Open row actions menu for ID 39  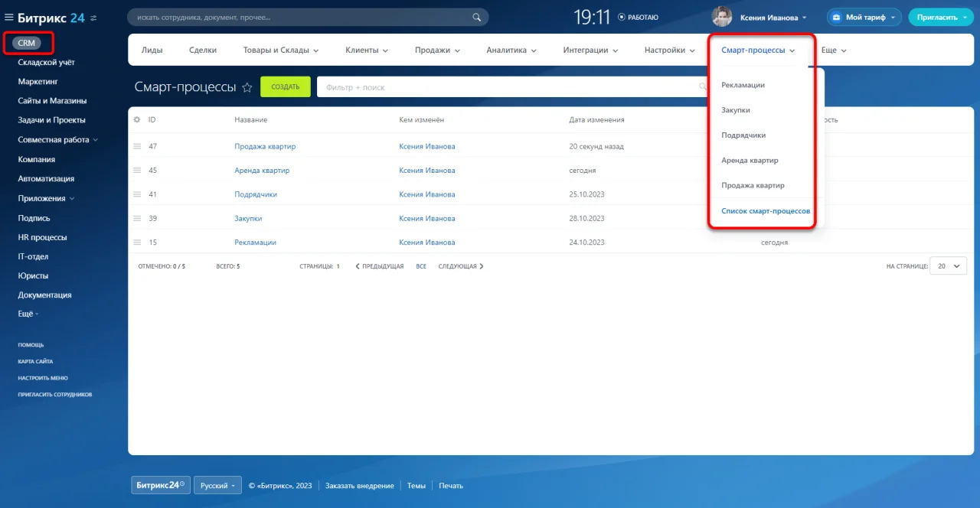click(x=137, y=218)
